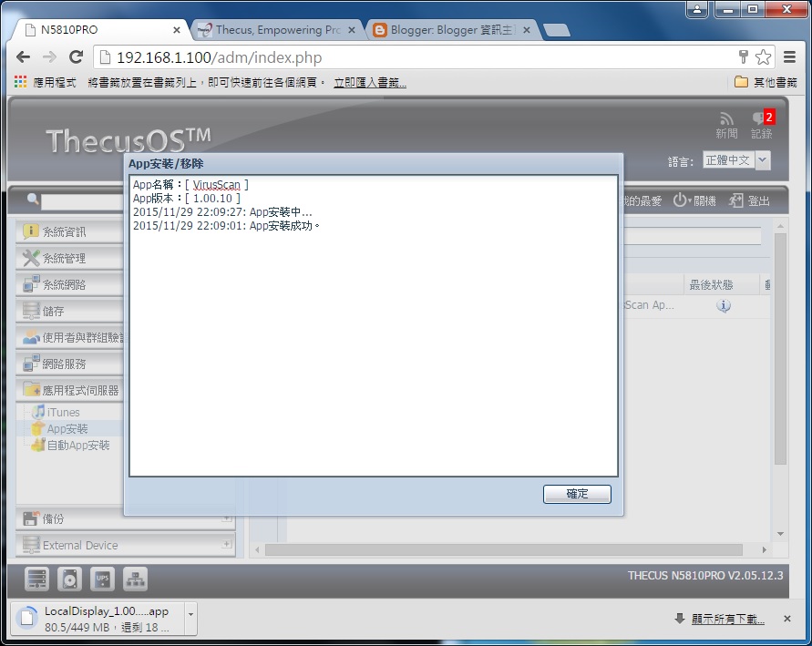Image resolution: width=812 pixels, height=646 pixels.
Task: Close the downloads bar
Action: click(787, 619)
